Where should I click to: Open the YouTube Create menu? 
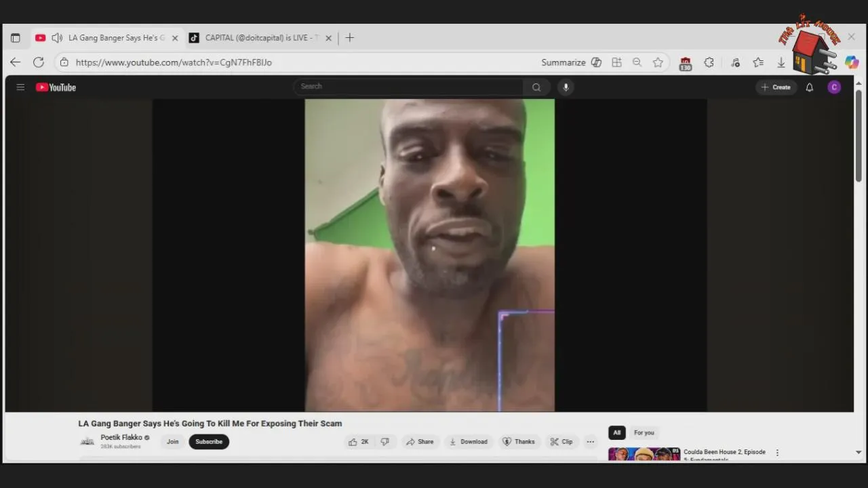pos(776,87)
